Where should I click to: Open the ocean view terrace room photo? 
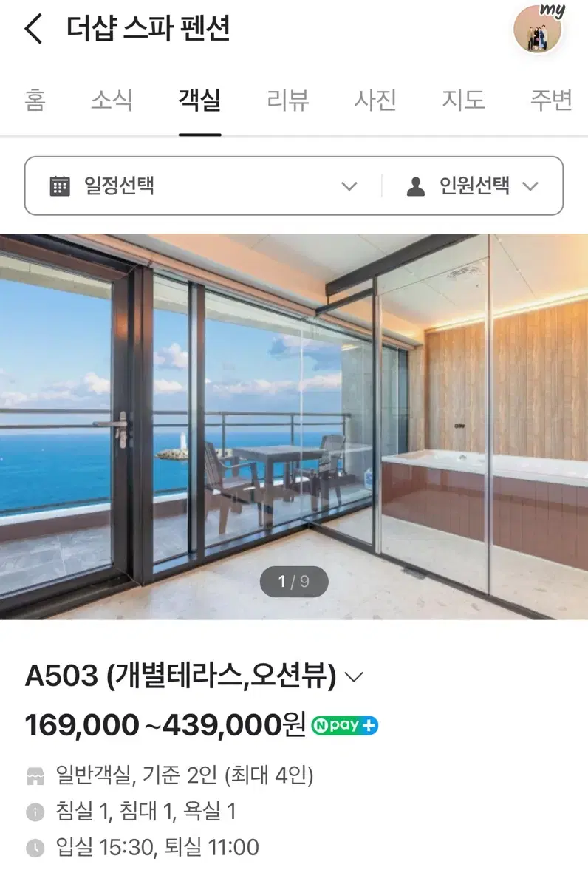(294, 426)
